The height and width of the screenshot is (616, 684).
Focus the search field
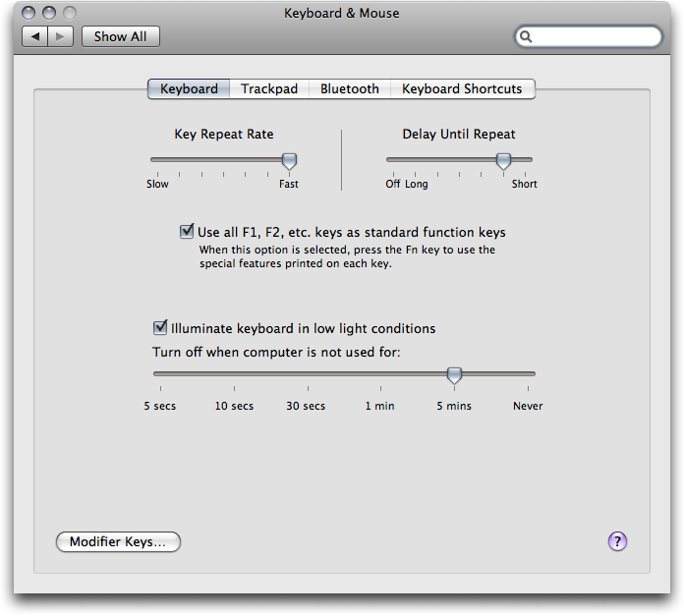point(589,36)
